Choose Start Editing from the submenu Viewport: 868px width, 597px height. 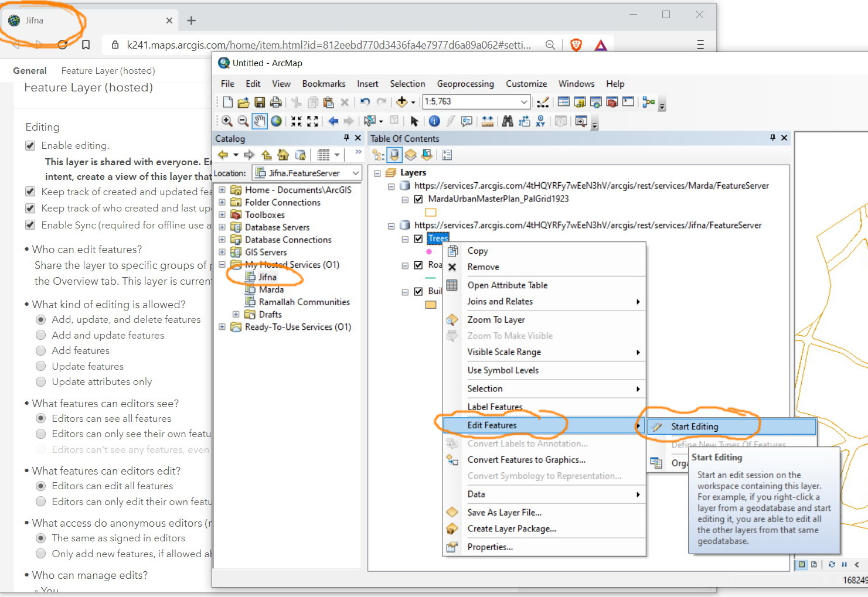pyautogui.click(x=695, y=427)
